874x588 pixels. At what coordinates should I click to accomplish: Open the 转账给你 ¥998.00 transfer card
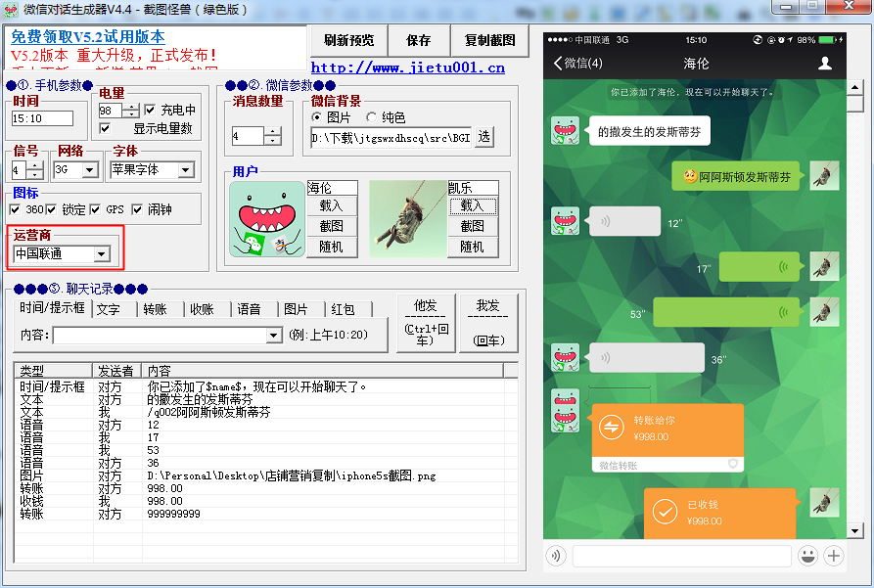pyautogui.click(x=667, y=437)
